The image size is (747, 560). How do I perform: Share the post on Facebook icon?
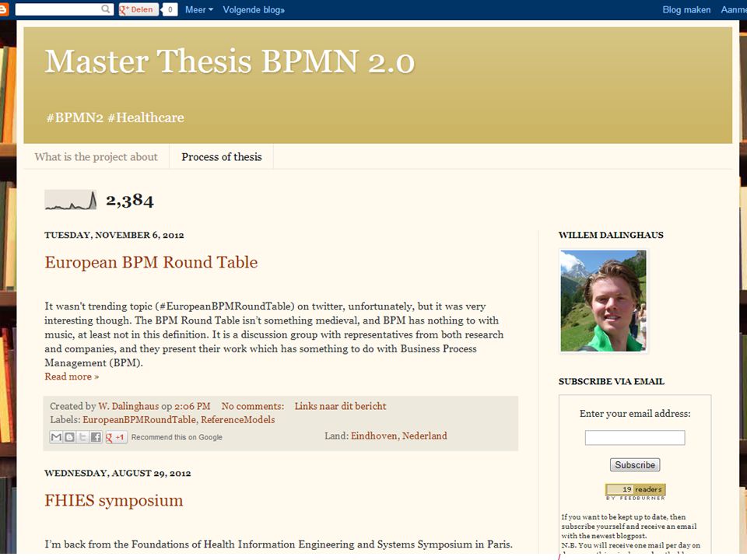point(96,436)
